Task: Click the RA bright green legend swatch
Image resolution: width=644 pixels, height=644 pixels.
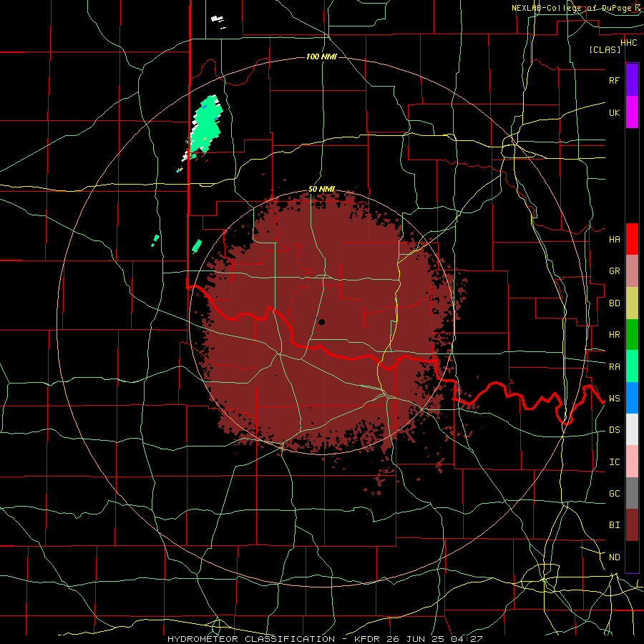Action: tap(632, 366)
